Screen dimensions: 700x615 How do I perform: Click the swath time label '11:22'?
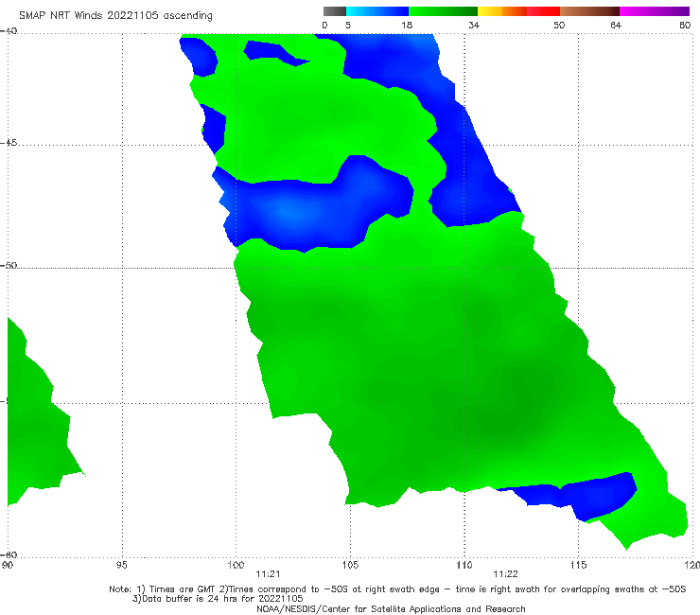(505, 574)
